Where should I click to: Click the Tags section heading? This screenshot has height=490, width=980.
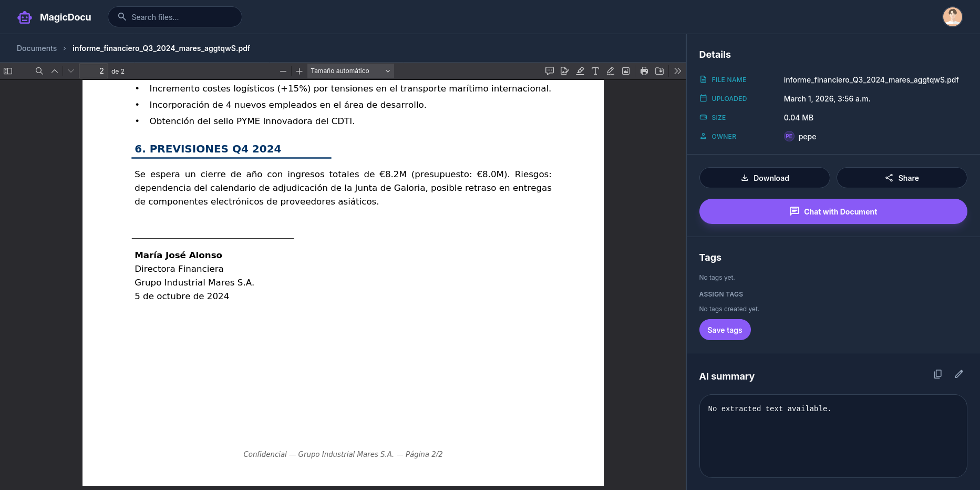click(710, 258)
